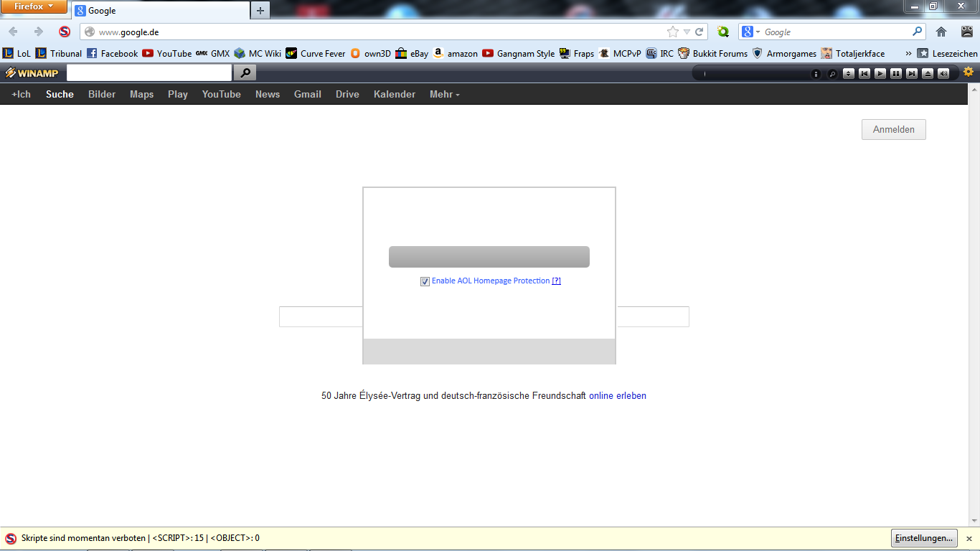
Task: Click the grey face icon in the toolbar
Action: [966, 32]
